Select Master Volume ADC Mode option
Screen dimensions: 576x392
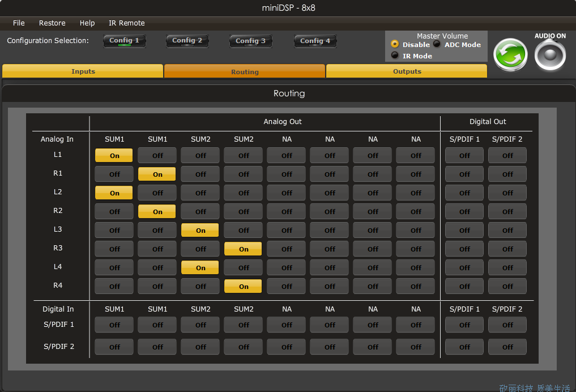click(437, 44)
